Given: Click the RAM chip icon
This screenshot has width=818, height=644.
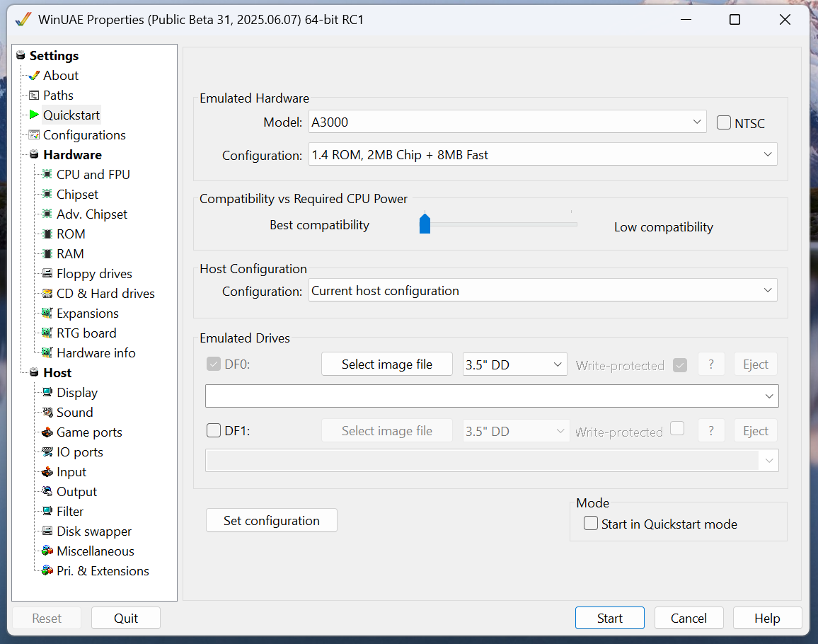Looking at the screenshot, I should tap(47, 253).
